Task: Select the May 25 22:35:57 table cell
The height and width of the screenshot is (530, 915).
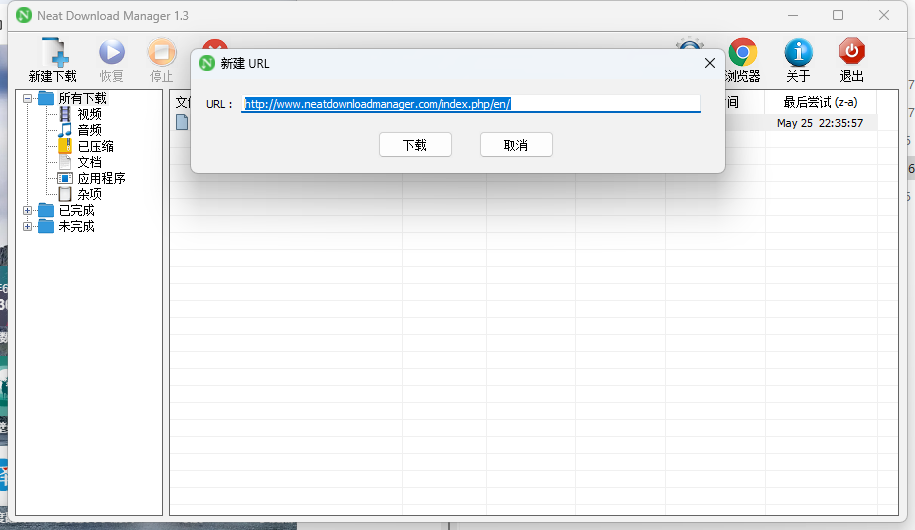Action: (x=820, y=123)
